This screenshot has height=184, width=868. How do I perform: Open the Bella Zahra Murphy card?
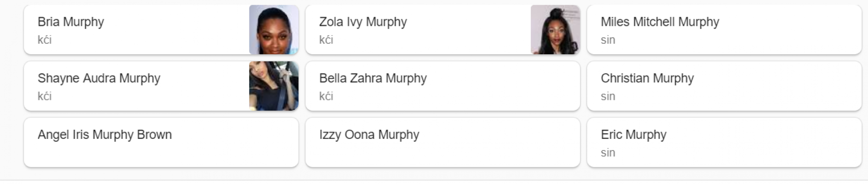442,86
